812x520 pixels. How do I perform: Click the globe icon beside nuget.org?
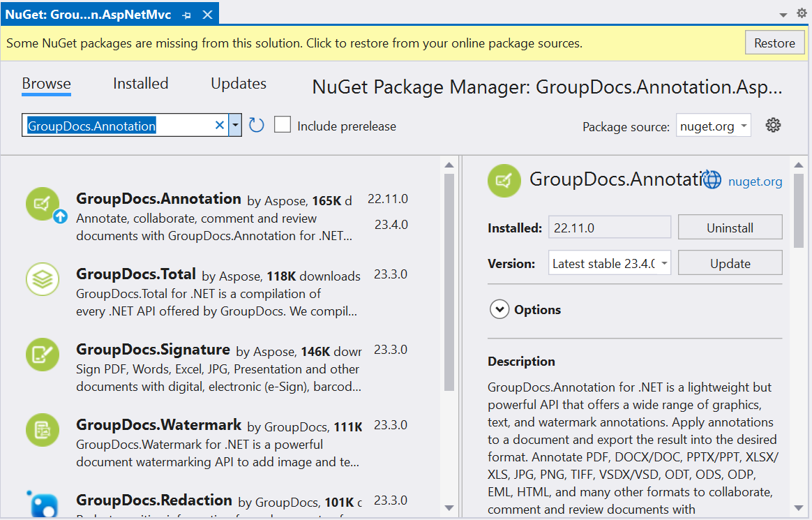(x=712, y=179)
